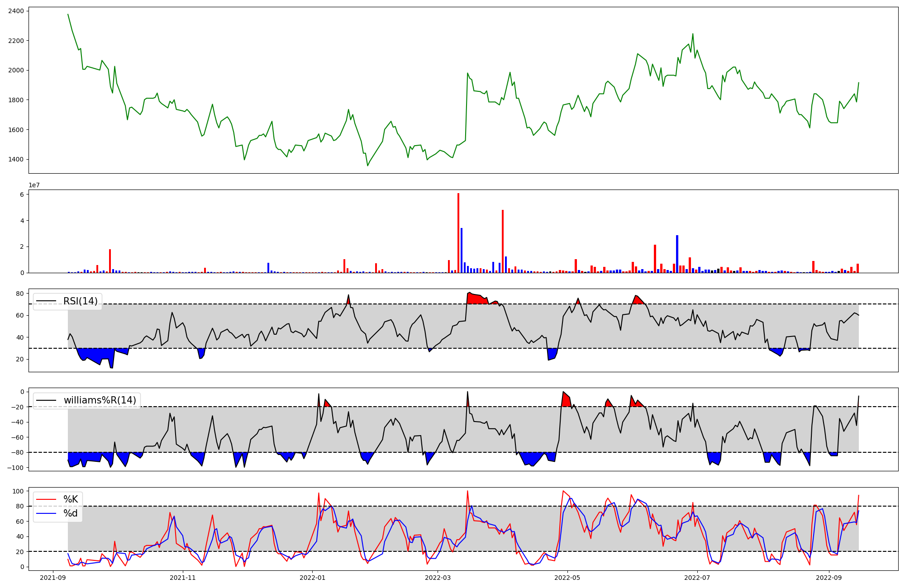Click the %K legend text
Screen dimensions: 905x588
coord(71,499)
